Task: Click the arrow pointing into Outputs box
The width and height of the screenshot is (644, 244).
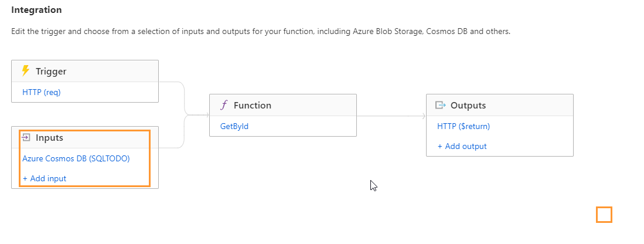Action: (x=424, y=116)
